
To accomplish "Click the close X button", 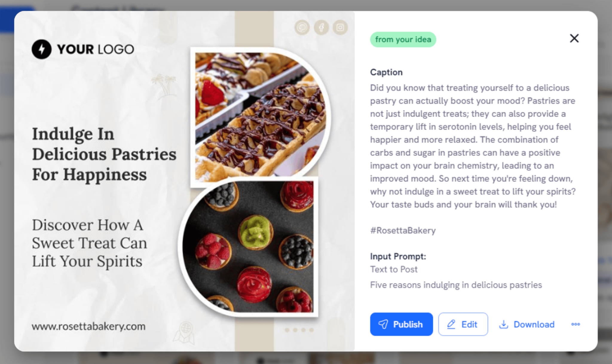I will pos(574,39).
